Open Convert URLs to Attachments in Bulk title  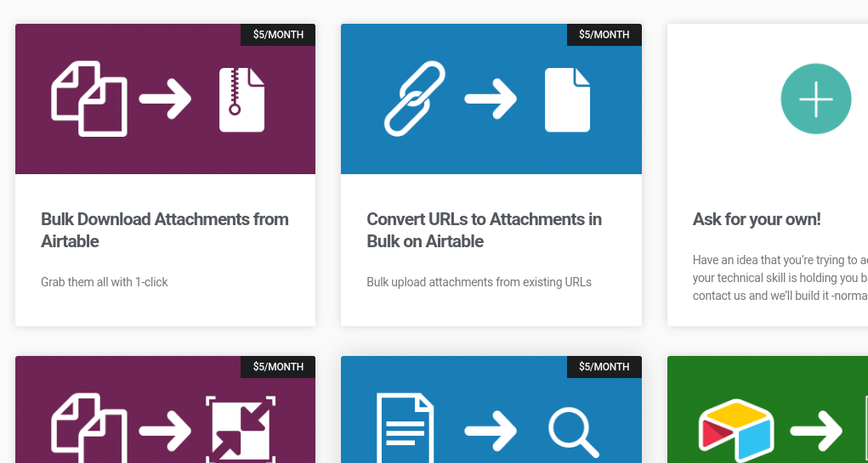click(485, 230)
